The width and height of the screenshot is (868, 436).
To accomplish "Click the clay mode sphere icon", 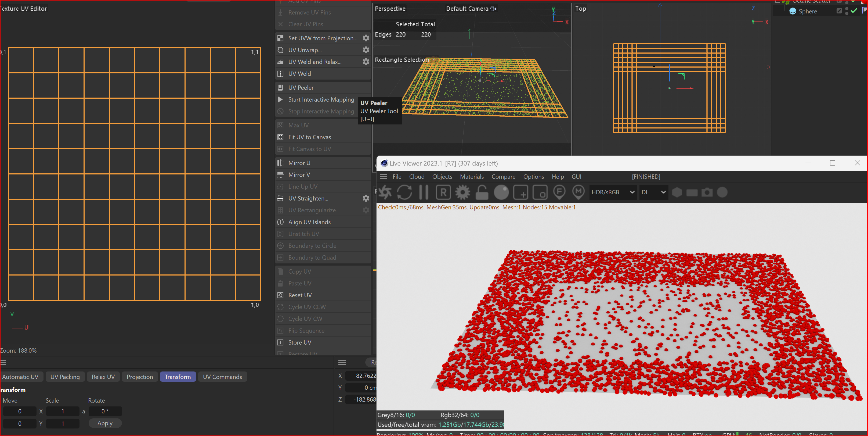I will [501, 192].
